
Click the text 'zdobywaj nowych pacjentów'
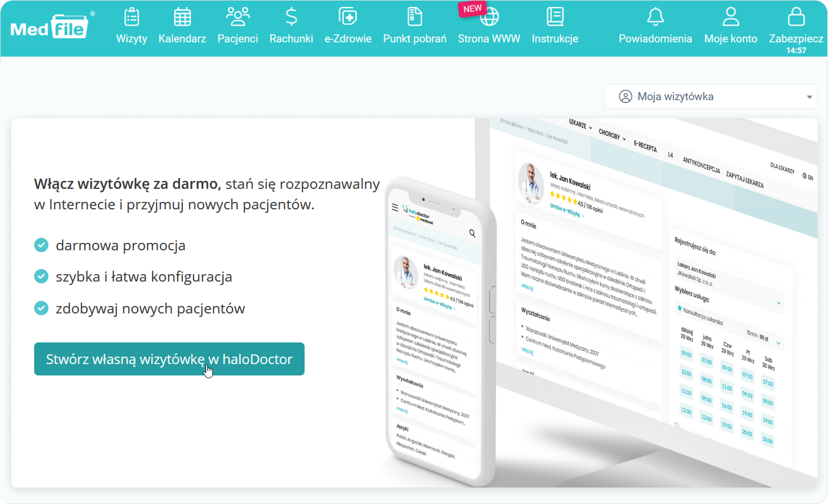[x=150, y=309]
